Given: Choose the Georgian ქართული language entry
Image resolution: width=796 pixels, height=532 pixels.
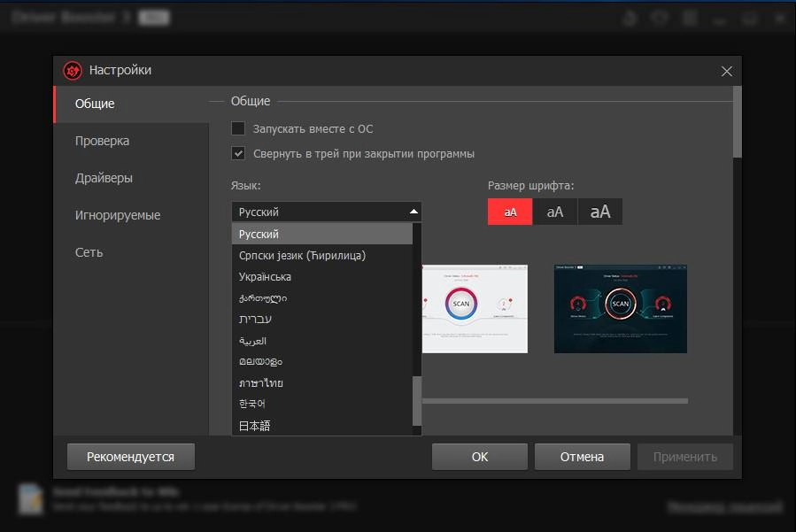Looking at the screenshot, I should click(x=322, y=298).
